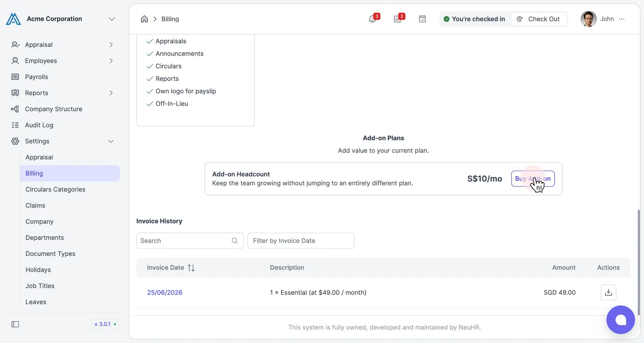Sort by the Invoice Date arrows icon

coord(191,268)
